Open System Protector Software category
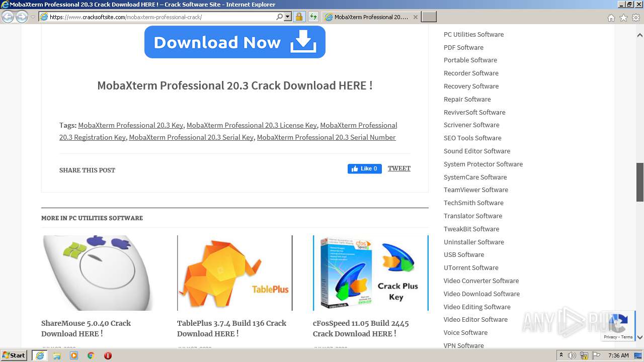 (483, 164)
